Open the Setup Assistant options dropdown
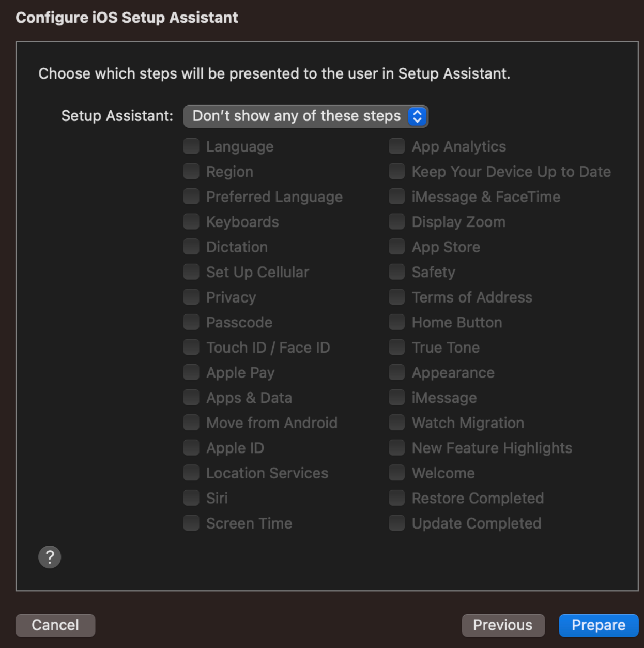 pos(305,116)
